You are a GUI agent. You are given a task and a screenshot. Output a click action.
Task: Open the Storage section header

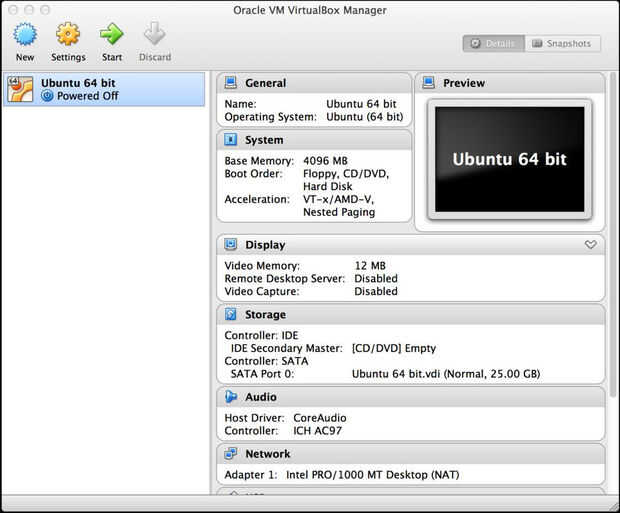pyautogui.click(x=411, y=315)
